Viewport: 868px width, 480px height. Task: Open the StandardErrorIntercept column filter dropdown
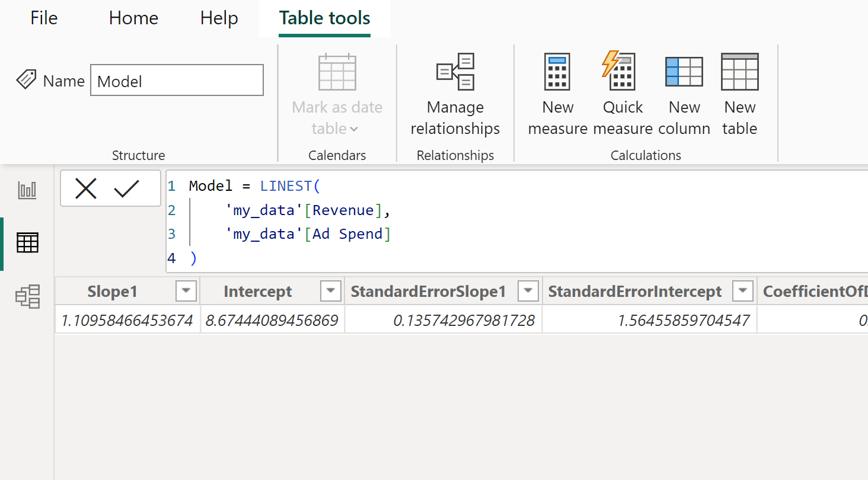(x=742, y=291)
